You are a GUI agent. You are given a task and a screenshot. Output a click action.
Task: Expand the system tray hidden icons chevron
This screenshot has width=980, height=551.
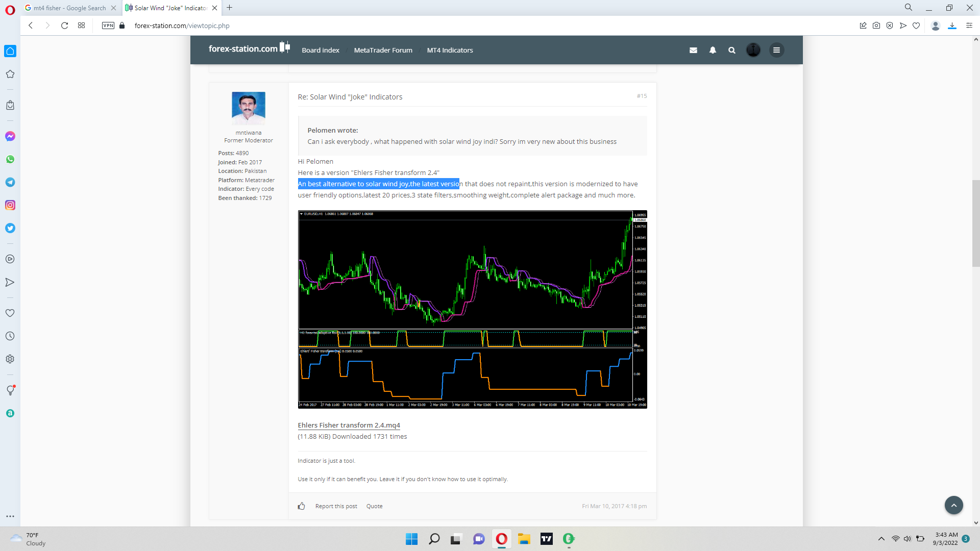point(881,539)
